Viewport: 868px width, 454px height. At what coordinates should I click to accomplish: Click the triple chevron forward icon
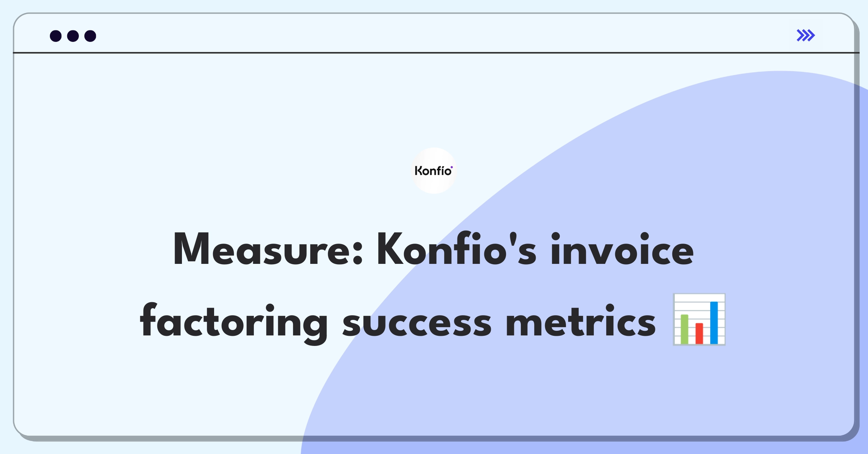click(x=806, y=35)
